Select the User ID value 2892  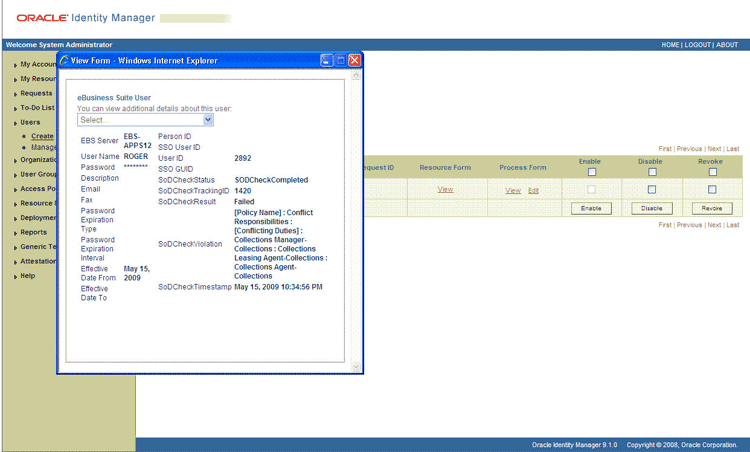coord(243,158)
